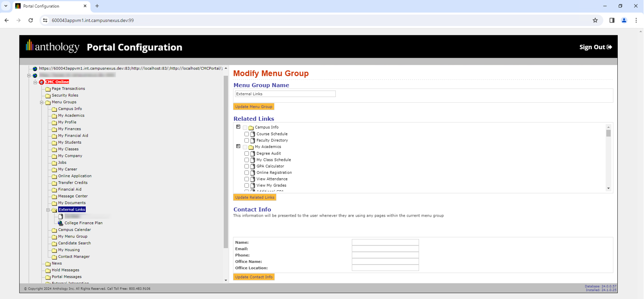This screenshot has width=644, height=299.
Task: Click the Related Links list scrollbar thumb
Action: (609, 133)
